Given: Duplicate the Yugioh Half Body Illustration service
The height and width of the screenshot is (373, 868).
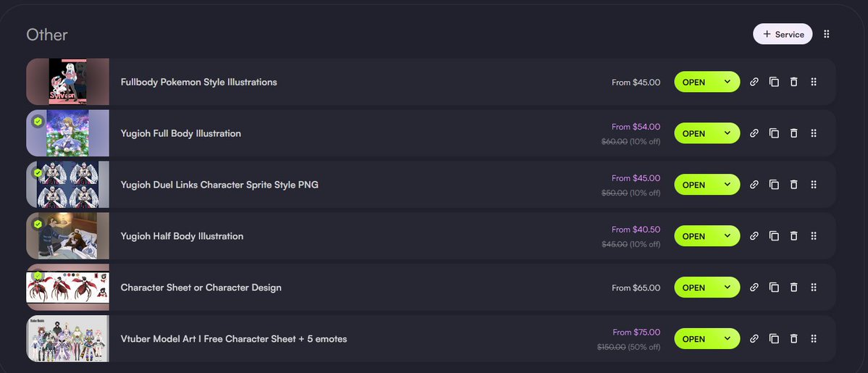Looking at the screenshot, I should point(774,236).
